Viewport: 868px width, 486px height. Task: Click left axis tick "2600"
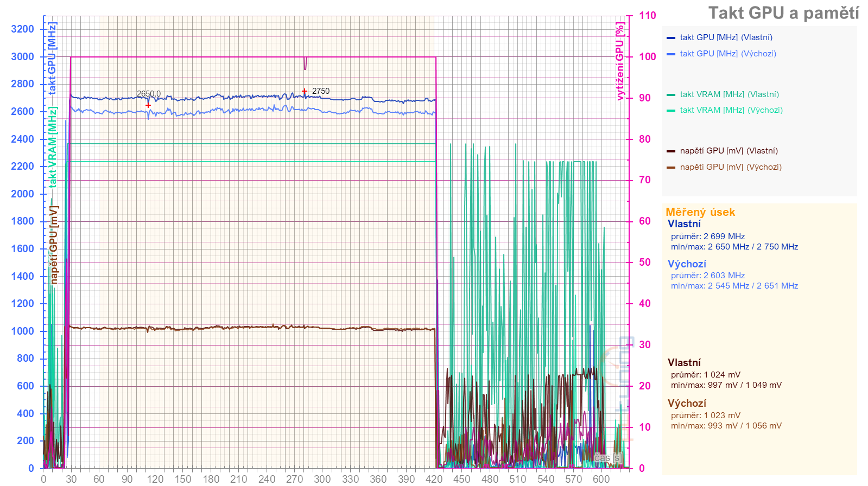click(x=22, y=112)
